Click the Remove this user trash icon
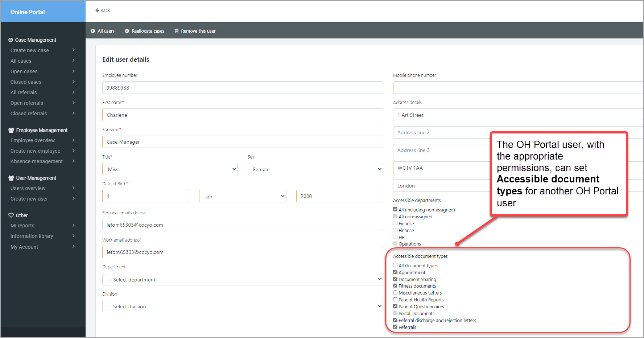Screen dimensions: 644x338 [x=177, y=31]
